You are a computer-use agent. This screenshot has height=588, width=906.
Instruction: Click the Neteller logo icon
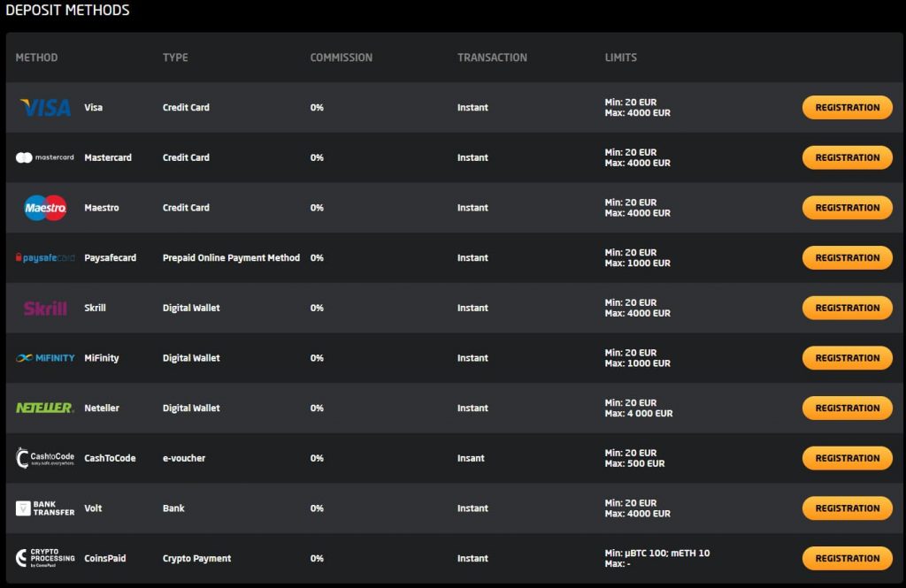45,408
